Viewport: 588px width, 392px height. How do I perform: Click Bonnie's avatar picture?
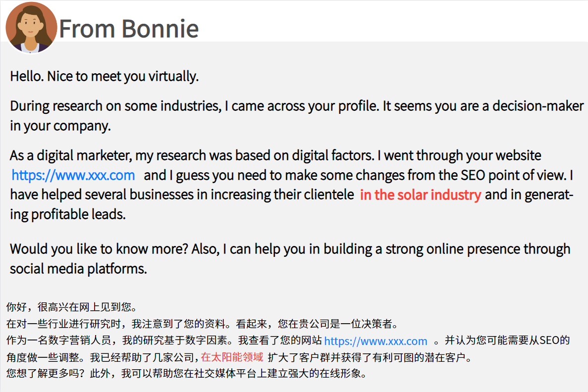pyautogui.click(x=31, y=28)
